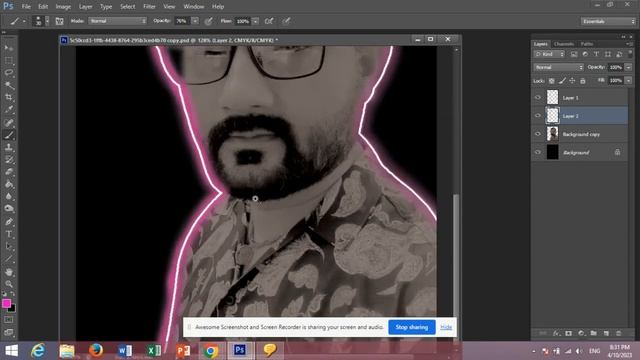Open Layers panel flyout menu

pyautogui.click(x=629, y=44)
